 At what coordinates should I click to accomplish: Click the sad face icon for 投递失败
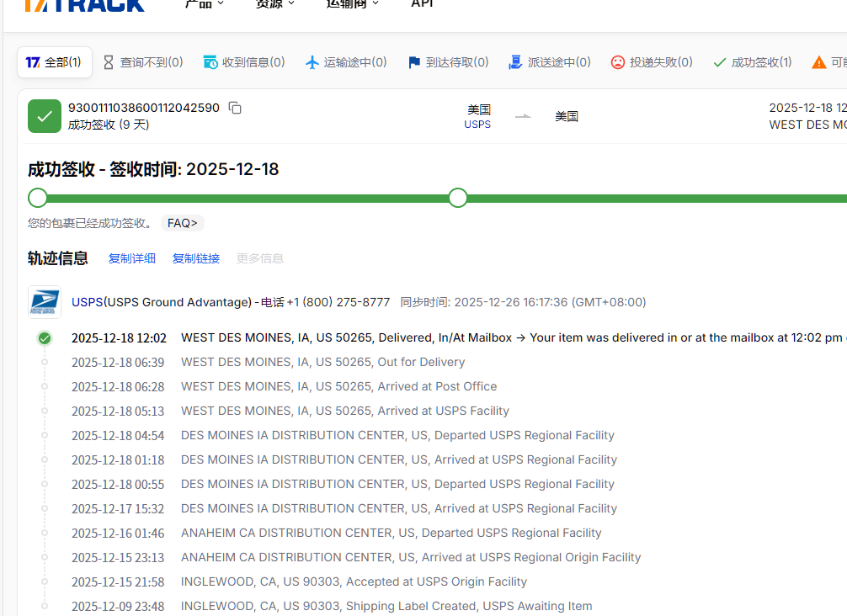click(x=617, y=62)
